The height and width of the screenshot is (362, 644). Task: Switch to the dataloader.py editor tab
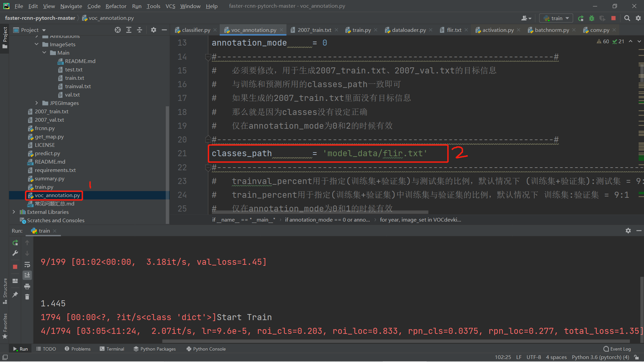point(409,30)
